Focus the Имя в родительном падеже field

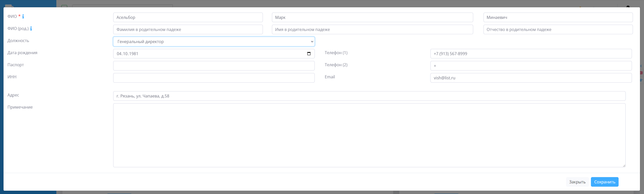coord(372,29)
